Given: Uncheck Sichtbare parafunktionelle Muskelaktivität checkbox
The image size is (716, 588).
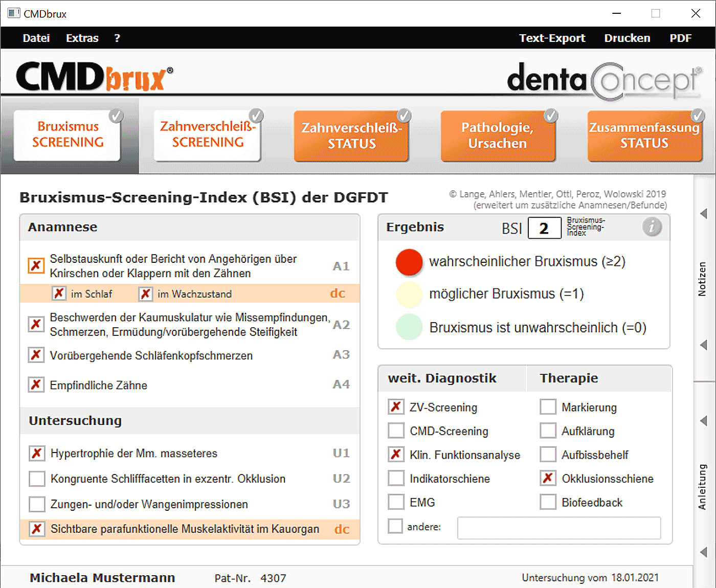Looking at the screenshot, I should tap(37, 529).
